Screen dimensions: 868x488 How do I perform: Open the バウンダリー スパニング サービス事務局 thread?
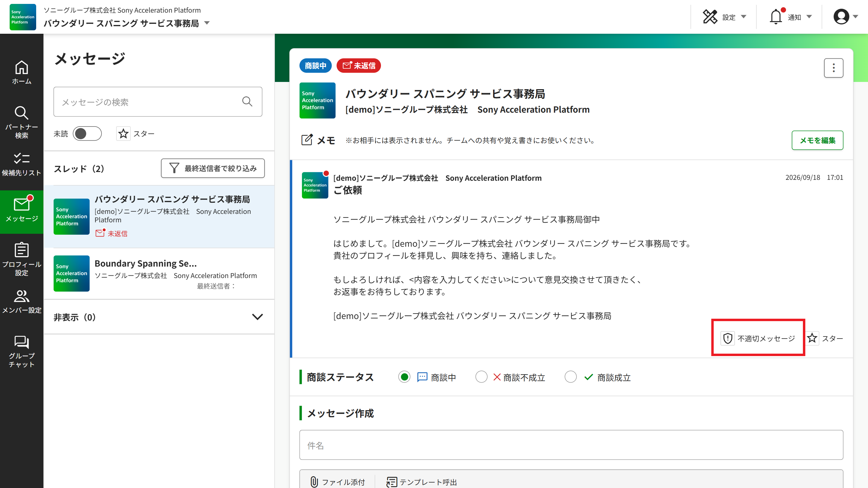[x=159, y=217]
